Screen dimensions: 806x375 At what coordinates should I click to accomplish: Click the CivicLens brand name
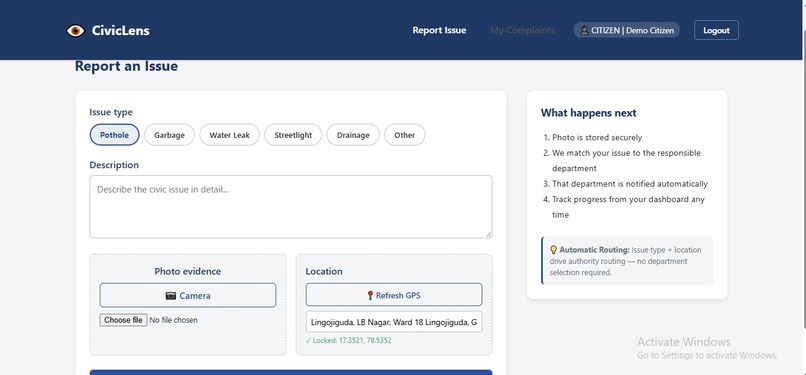tap(121, 31)
